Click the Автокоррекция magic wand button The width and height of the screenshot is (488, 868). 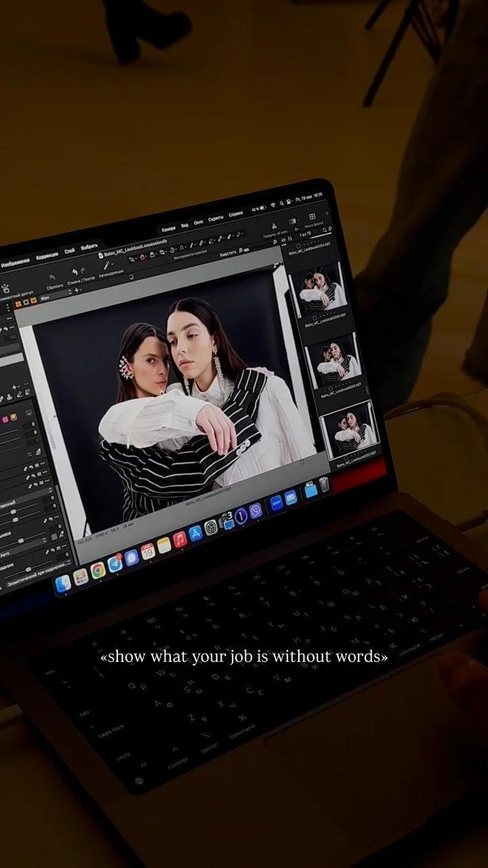tap(107, 265)
